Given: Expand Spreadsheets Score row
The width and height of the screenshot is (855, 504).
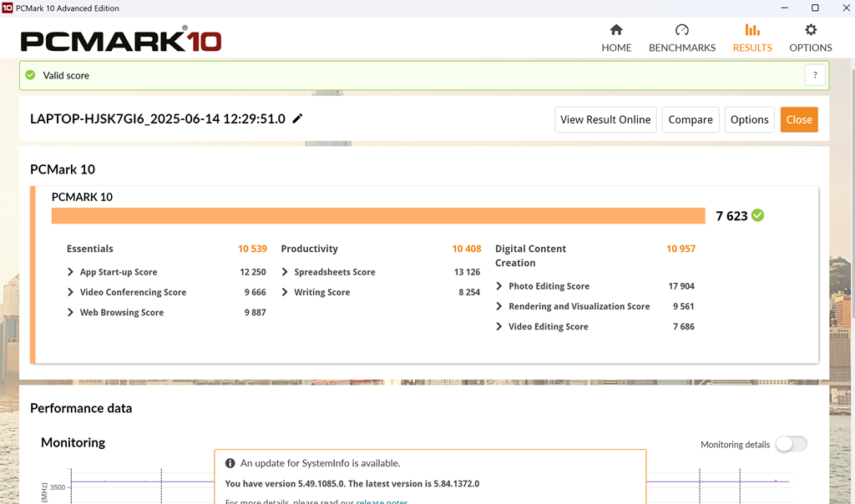Looking at the screenshot, I should pyautogui.click(x=286, y=272).
